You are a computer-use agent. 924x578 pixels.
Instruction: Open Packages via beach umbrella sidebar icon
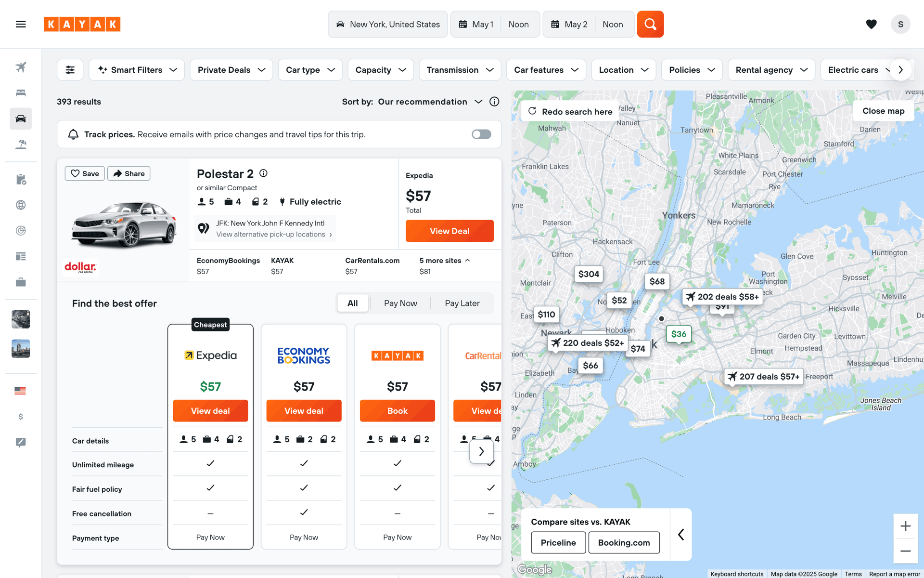[21, 144]
